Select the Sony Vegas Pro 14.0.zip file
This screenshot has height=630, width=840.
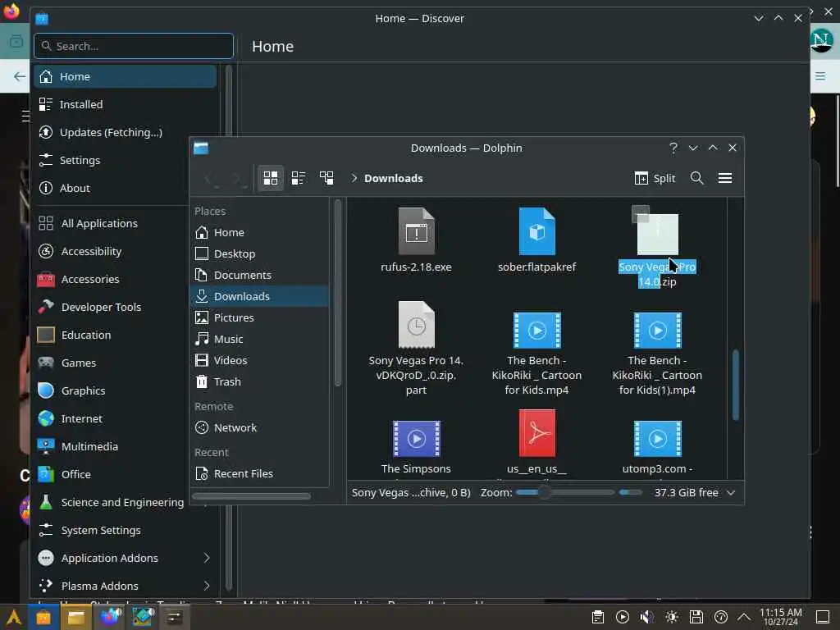(657, 248)
